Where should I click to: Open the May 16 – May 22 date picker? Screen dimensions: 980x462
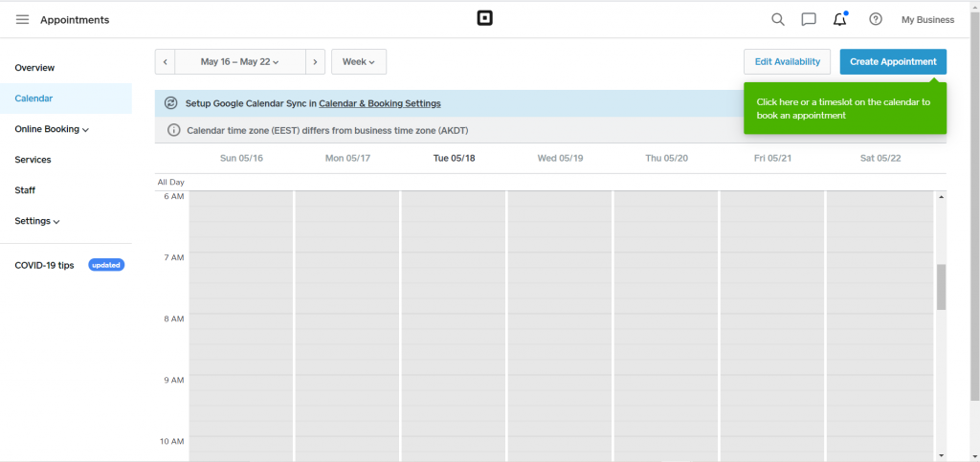(240, 62)
